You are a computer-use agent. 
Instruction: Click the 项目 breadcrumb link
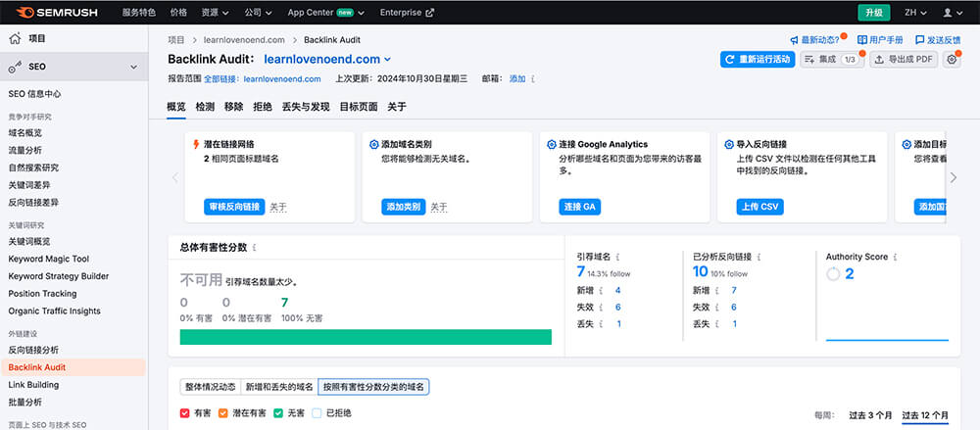[176, 40]
